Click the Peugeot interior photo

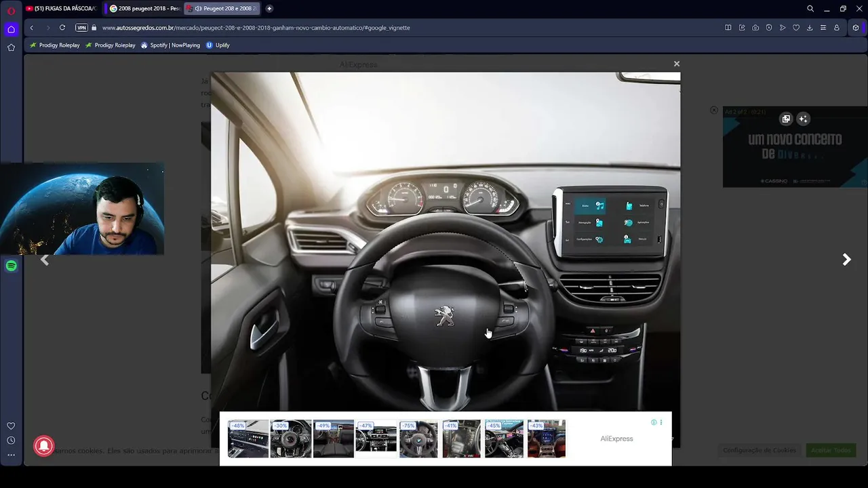pyautogui.click(x=446, y=241)
